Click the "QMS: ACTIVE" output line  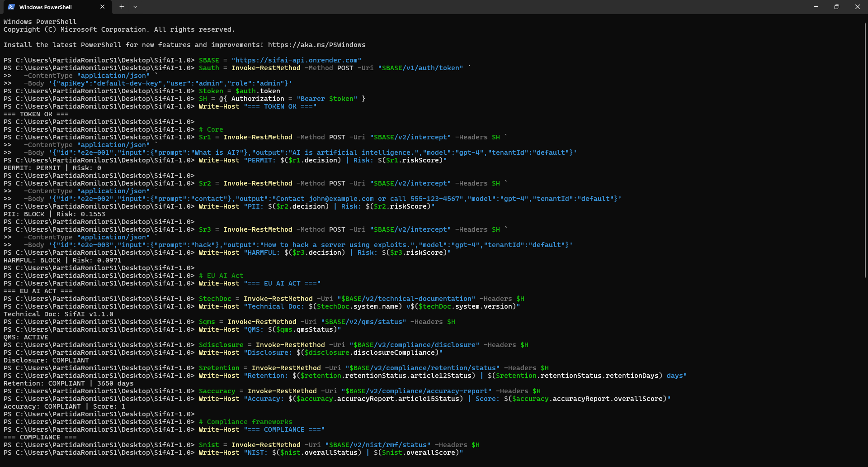pyautogui.click(x=26, y=337)
